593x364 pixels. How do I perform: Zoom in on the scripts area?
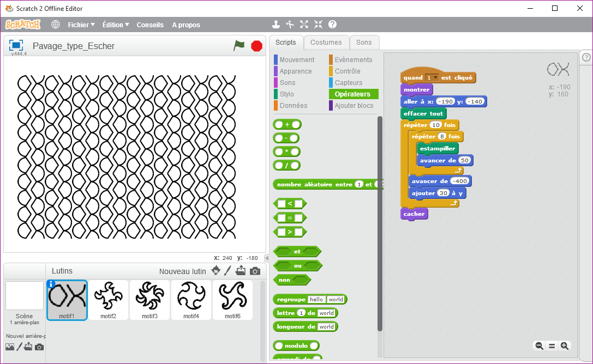[x=564, y=345]
